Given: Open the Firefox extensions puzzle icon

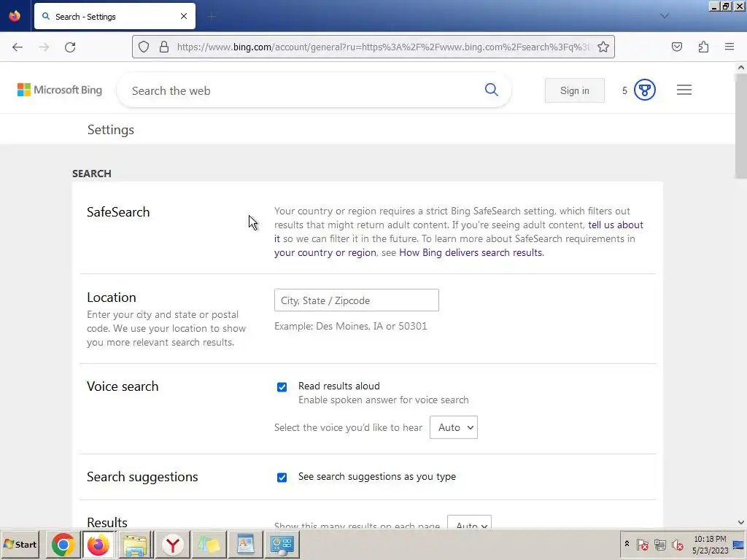Looking at the screenshot, I should (x=703, y=47).
